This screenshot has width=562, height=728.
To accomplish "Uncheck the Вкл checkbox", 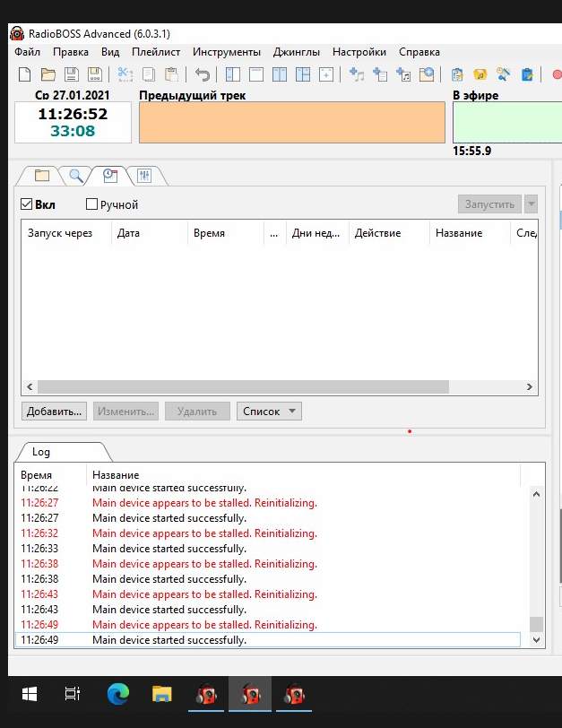I will click(x=27, y=204).
